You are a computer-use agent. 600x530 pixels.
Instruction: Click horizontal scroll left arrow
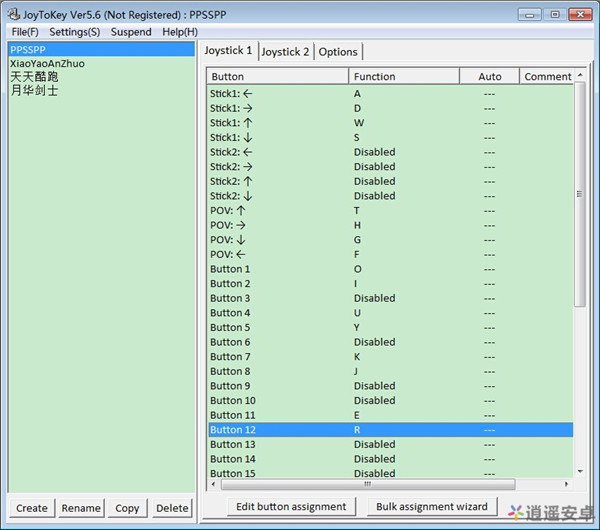(214, 484)
